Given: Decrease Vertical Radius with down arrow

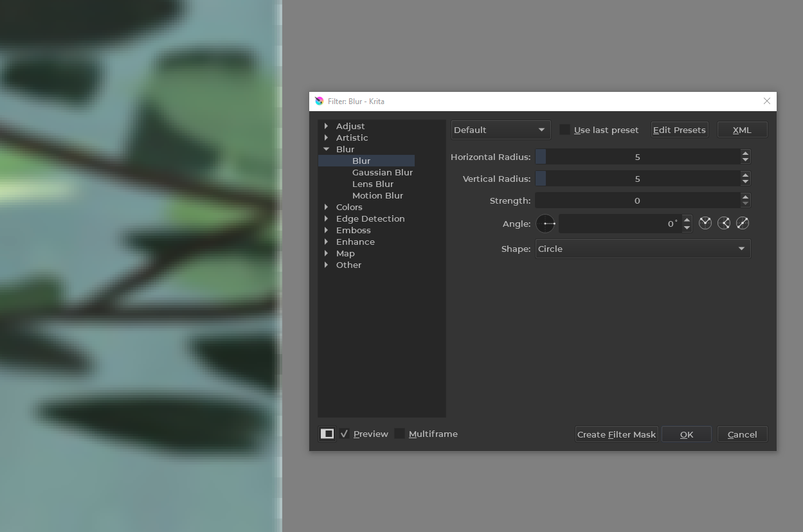Looking at the screenshot, I should coord(745,182).
